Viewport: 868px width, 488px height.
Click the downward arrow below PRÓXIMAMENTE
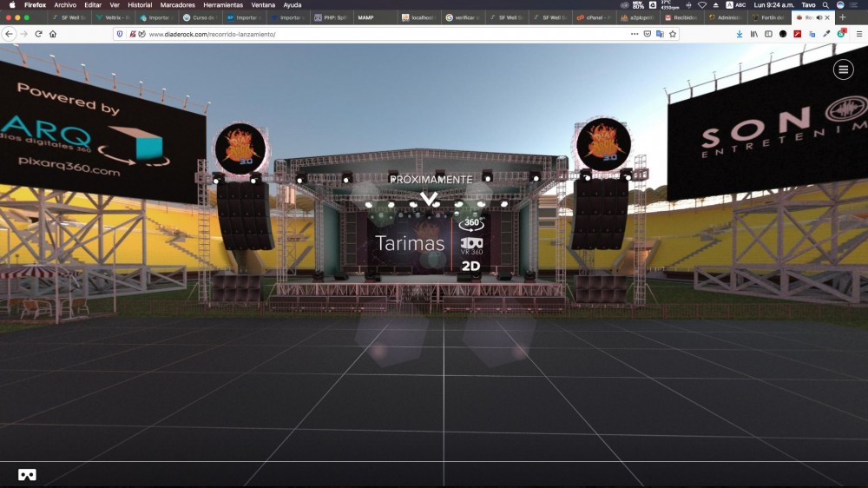[x=429, y=198]
